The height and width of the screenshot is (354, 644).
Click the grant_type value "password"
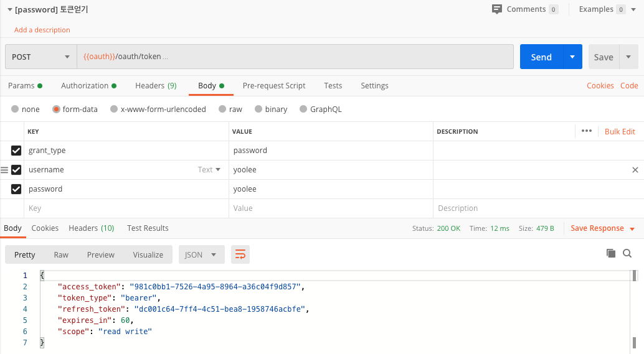click(x=250, y=151)
